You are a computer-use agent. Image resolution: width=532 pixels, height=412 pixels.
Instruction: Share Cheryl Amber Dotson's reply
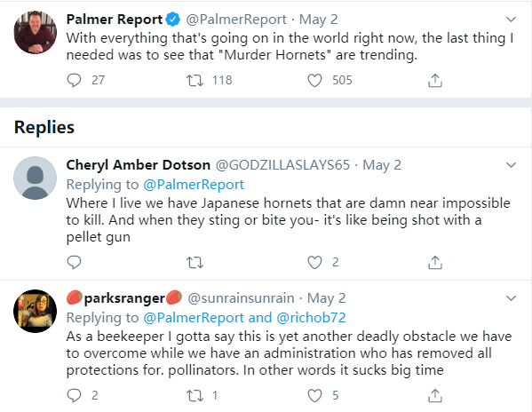pos(435,263)
